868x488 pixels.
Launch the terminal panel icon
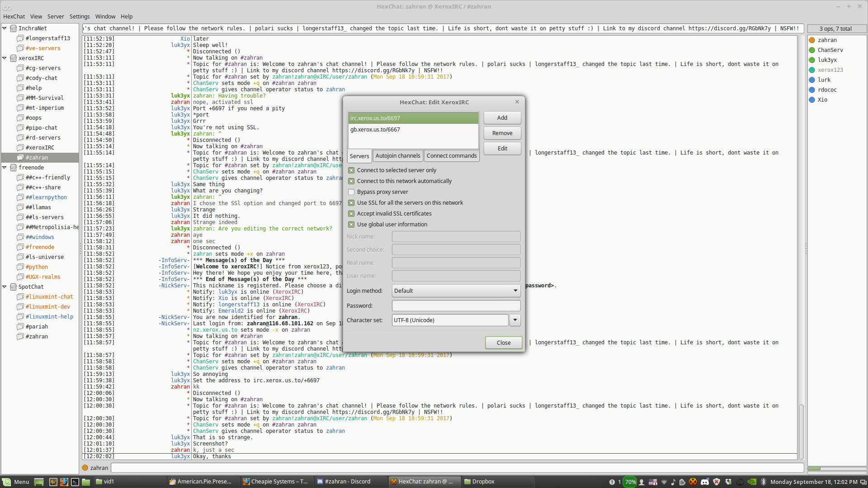coord(75,482)
